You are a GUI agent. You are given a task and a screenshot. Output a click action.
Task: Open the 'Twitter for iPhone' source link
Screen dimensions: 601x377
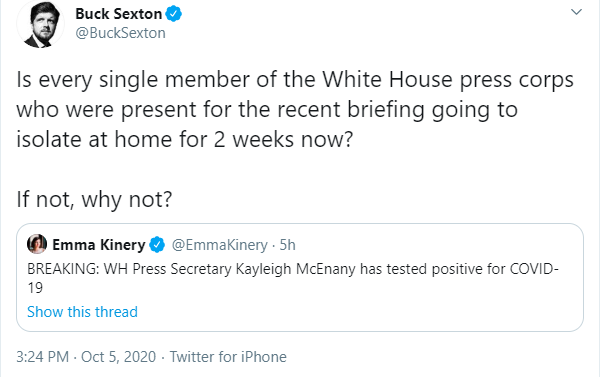point(228,357)
